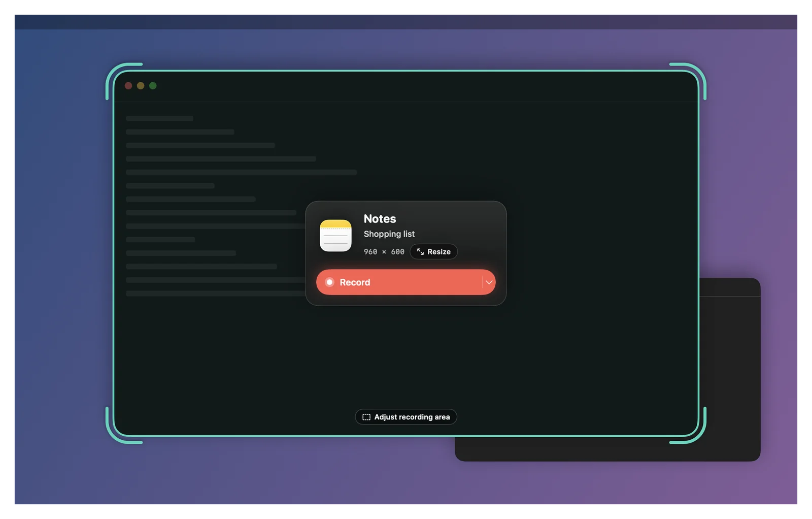The image size is (812, 519).
Task: Start recording with the Record button
Action: 399,282
